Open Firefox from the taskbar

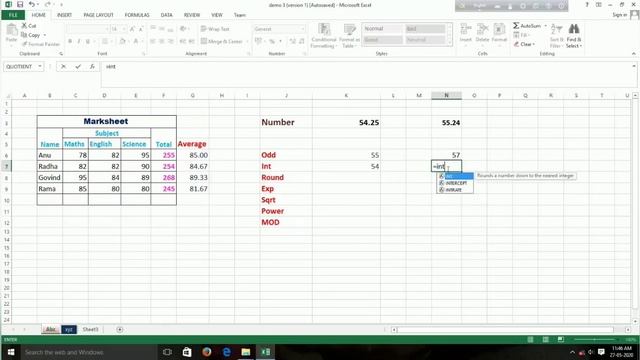[207, 352]
